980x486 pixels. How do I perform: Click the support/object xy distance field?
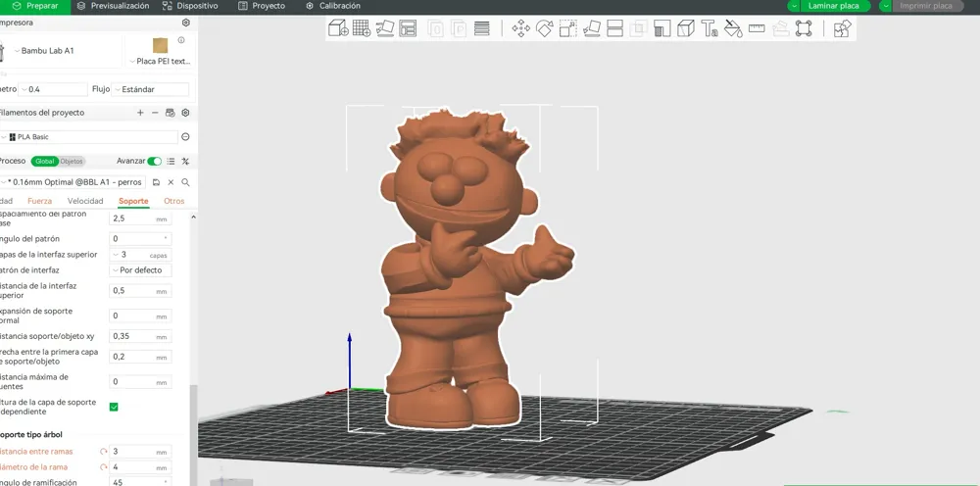pos(140,337)
